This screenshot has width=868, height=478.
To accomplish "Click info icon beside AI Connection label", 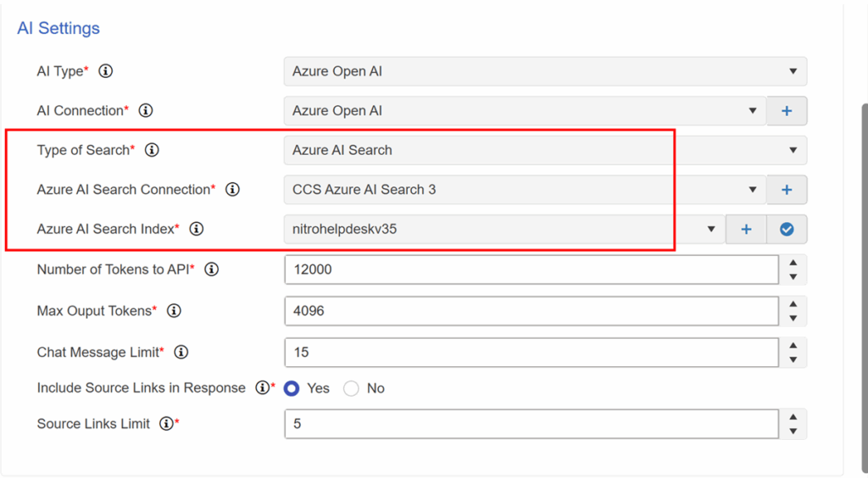I will click(146, 111).
